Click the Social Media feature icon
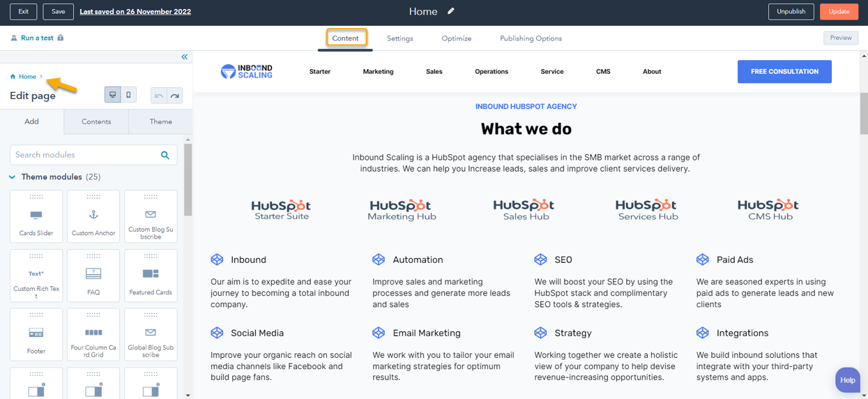868x399 pixels. (x=217, y=333)
